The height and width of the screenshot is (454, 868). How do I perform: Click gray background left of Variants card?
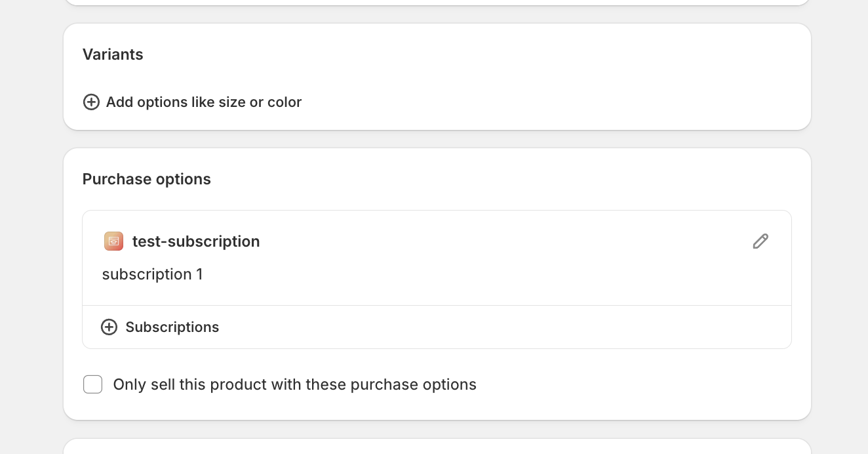click(31, 77)
